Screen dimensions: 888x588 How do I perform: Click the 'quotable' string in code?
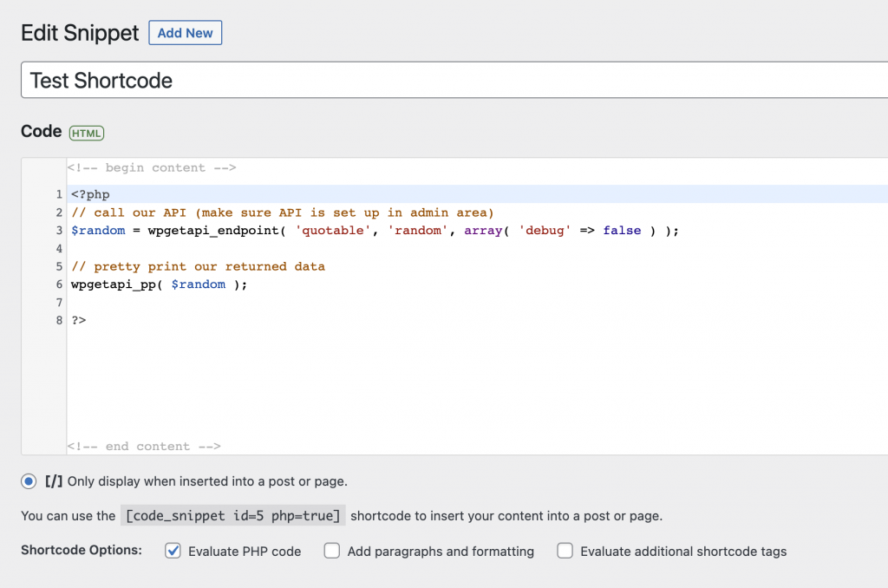coord(333,231)
